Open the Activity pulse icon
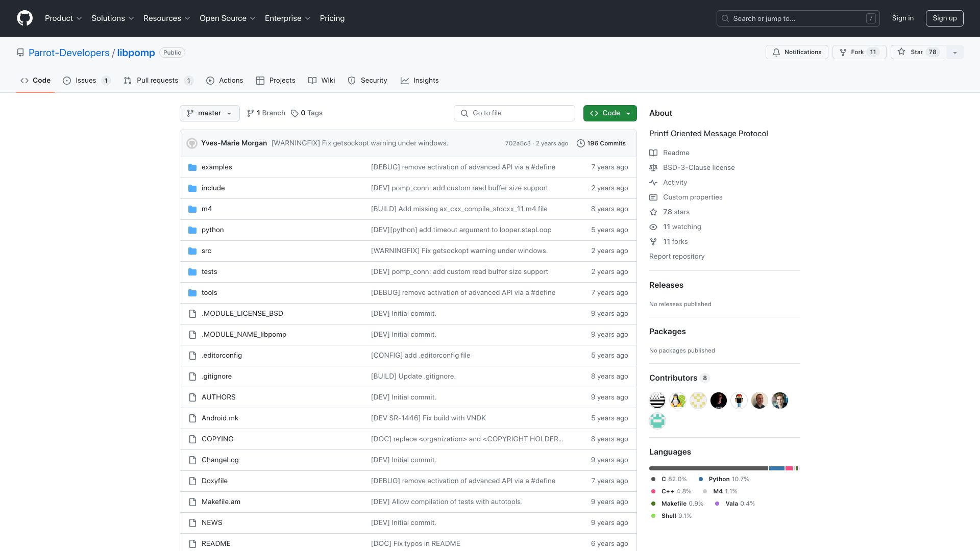The width and height of the screenshot is (980, 551). (x=653, y=183)
